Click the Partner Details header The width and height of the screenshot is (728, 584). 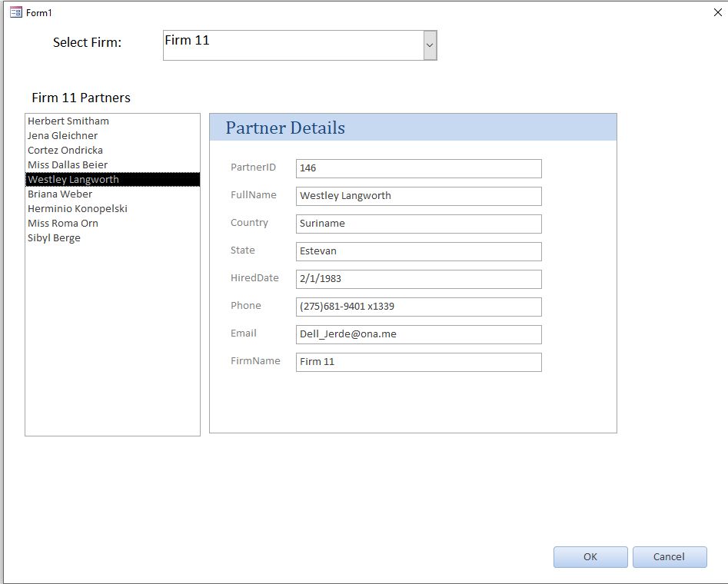pyautogui.click(x=285, y=128)
